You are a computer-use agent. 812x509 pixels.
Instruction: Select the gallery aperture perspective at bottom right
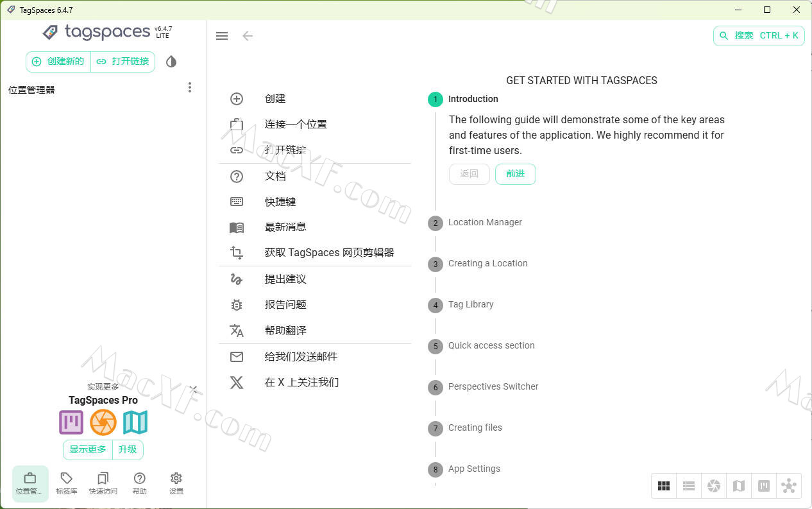pyautogui.click(x=714, y=487)
